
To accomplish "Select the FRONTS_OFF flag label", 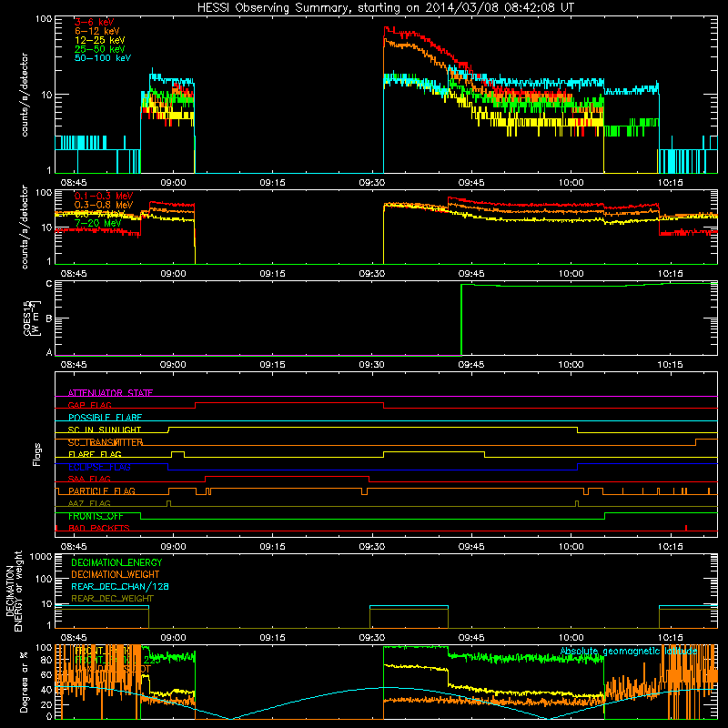I will pos(96,516).
